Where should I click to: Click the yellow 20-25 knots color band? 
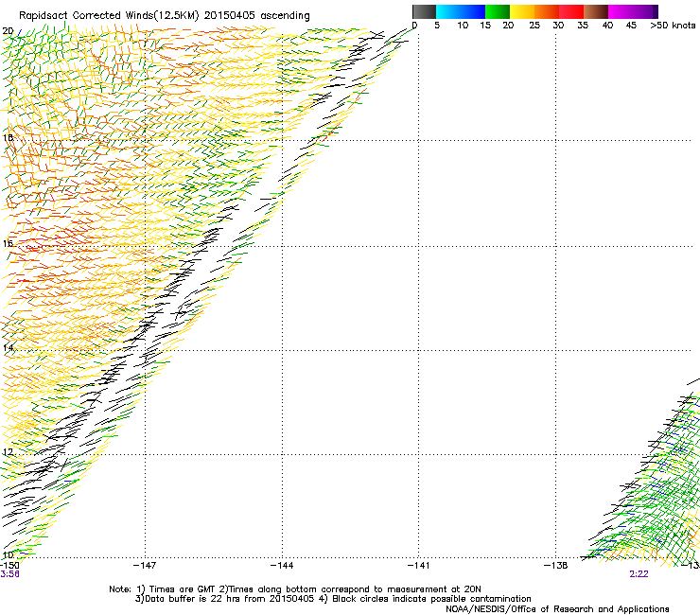tap(522, 11)
